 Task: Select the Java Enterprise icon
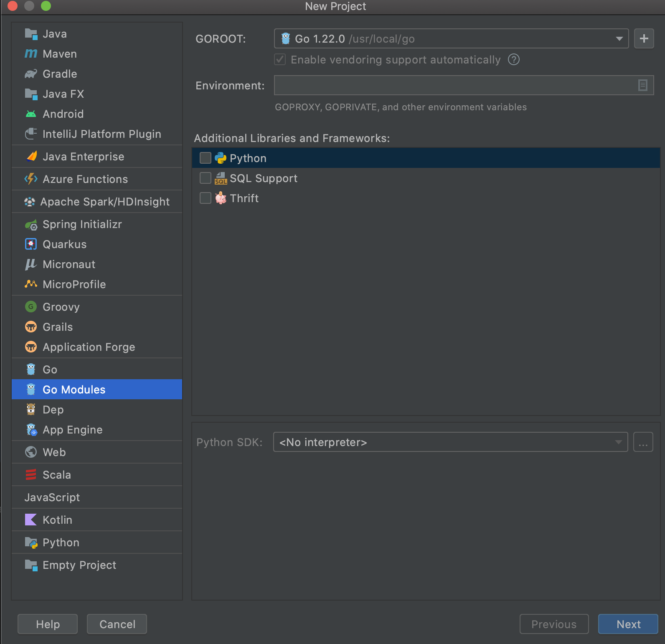click(x=32, y=156)
